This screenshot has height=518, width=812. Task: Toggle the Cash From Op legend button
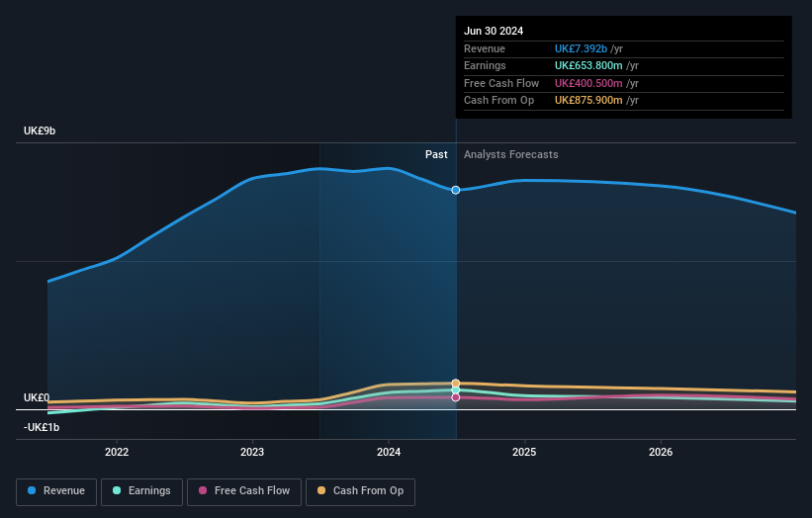click(360, 491)
